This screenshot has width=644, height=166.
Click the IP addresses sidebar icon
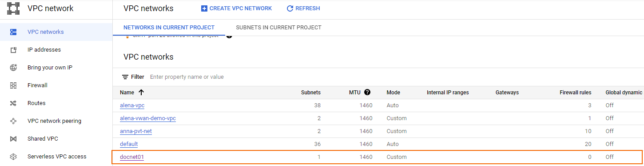pyautogui.click(x=13, y=50)
